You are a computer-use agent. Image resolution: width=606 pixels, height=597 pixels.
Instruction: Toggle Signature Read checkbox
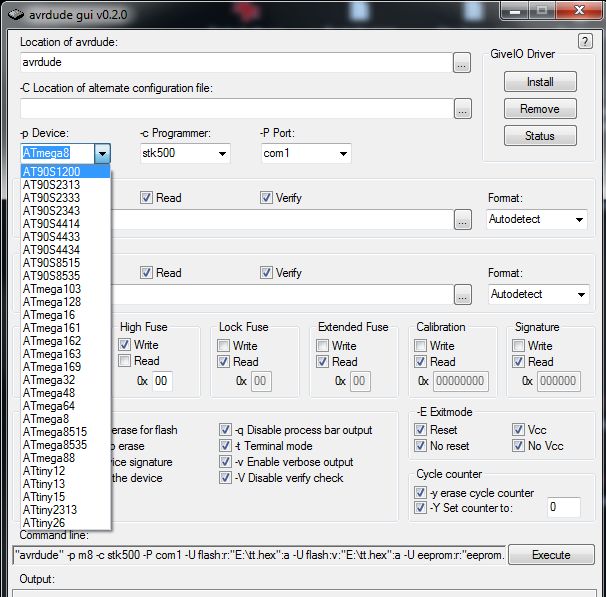[518, 362]
